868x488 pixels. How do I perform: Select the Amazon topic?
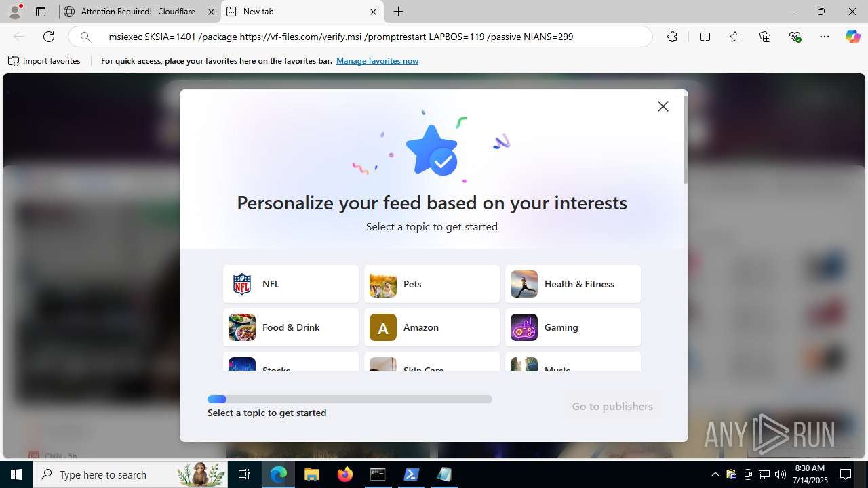coord(432,327)
